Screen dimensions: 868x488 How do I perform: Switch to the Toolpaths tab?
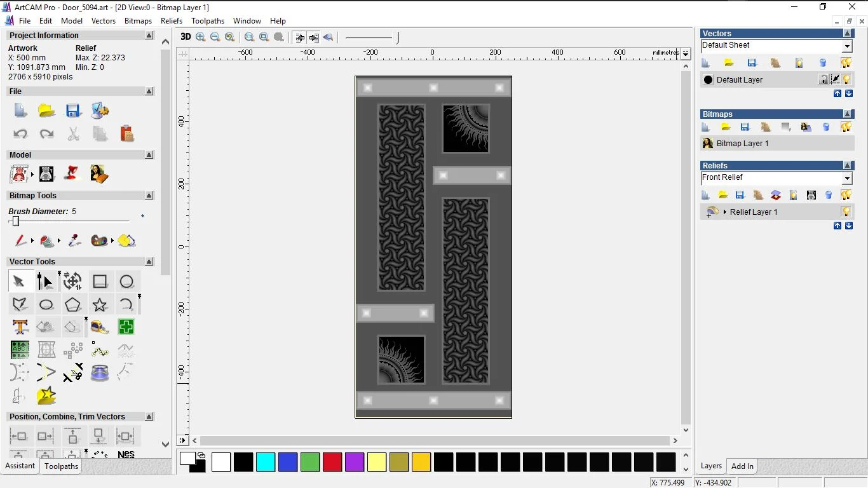pyautogui.click(x=61, y=466)
